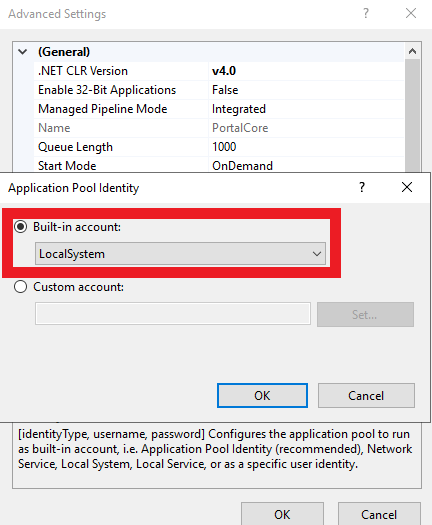Click the help icon of Application Pool Identity
Screen dimensions: 432x525
(362, 187)
